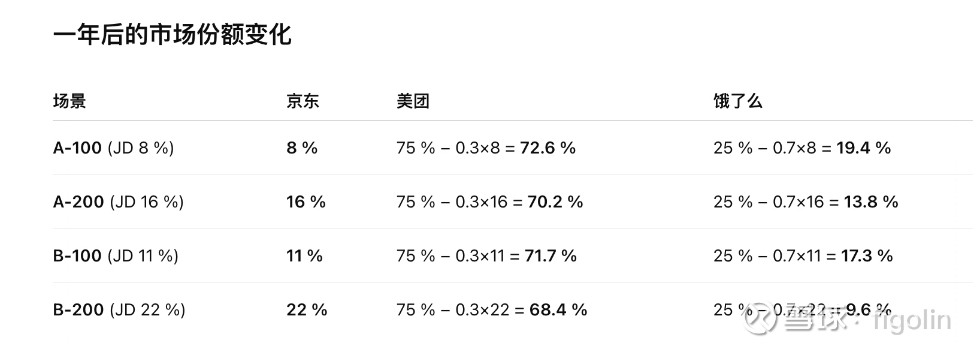Click the A-100 (JD 8 %) row label
This screenshot has height=349, width=980.
(113, 148)
